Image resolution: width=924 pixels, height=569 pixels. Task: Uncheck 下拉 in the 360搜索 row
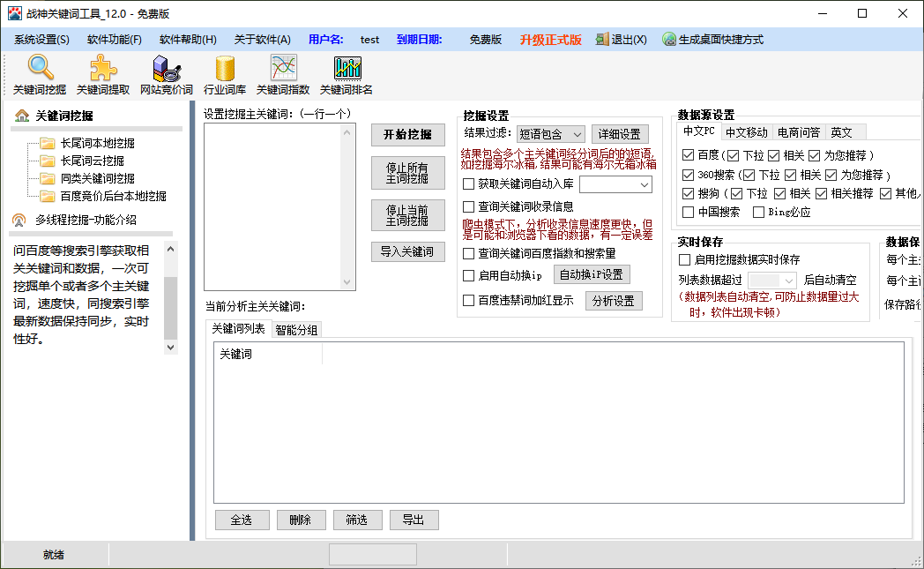pos(749,176)
